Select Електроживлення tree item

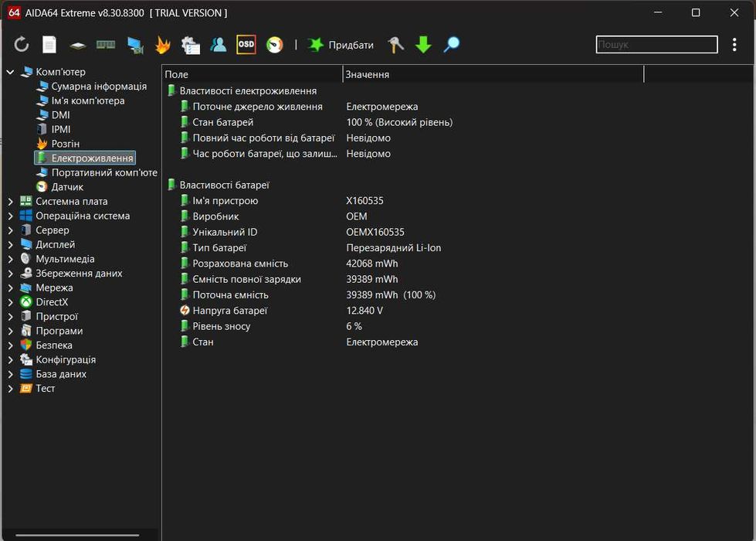pos(85,158)
